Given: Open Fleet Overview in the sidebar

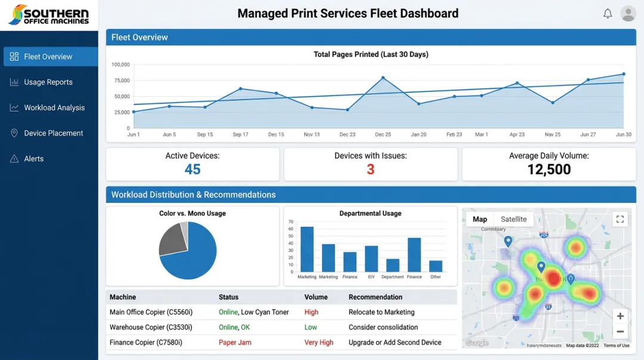Looking at the screenshot, I should (x=51, y=56).
